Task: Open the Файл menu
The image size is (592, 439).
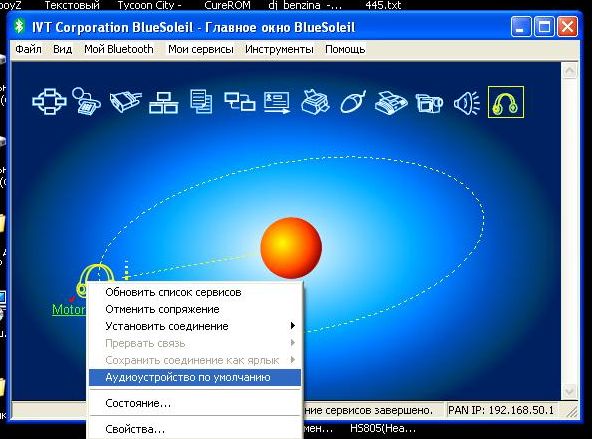Action: tap(28, 49)
